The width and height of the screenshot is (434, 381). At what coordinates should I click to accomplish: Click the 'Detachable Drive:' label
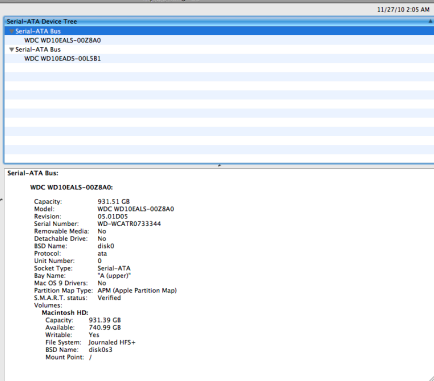click(x=61, y=239)
